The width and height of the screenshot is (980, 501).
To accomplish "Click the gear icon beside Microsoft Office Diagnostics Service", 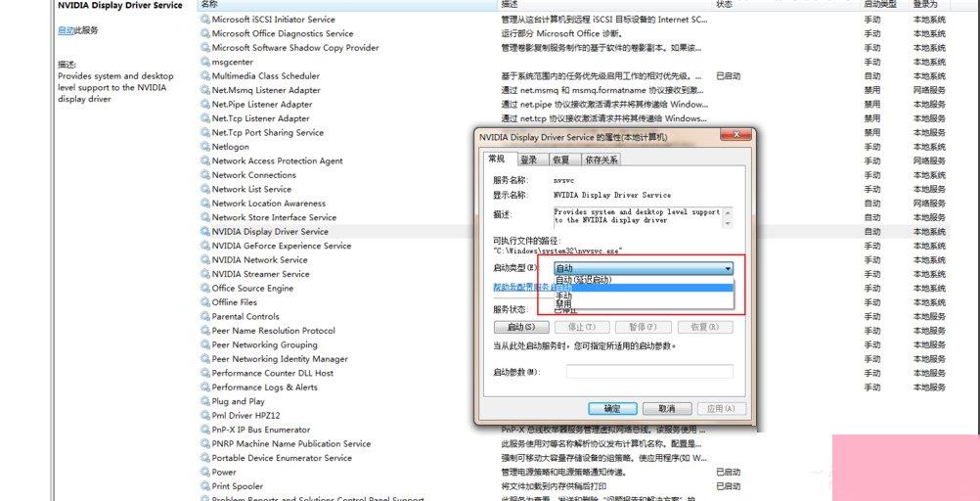I will click(x=205, y=34).
